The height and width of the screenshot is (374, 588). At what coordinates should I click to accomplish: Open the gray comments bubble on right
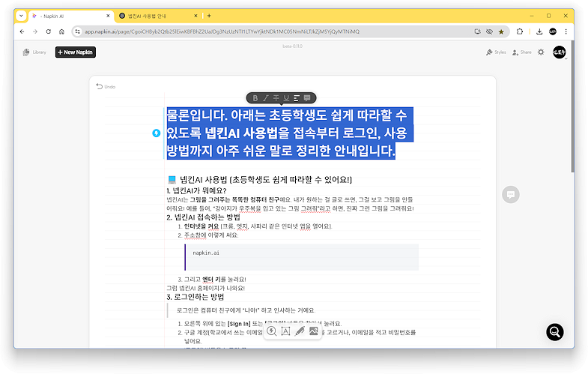click(x=510, y=194)
